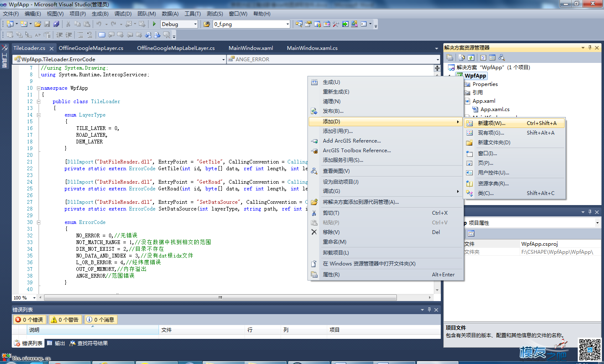Click View Class Diagram icon in Solution Explorer
Screen dimensions: 604x364
(502, 57)
